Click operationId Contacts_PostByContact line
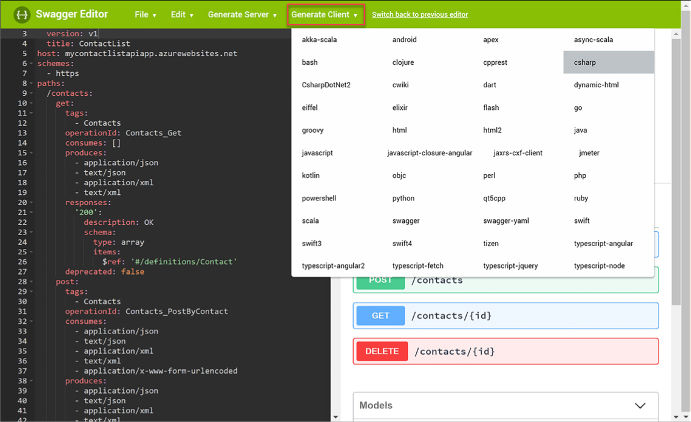The image size is (691, 422). (146, 311)
